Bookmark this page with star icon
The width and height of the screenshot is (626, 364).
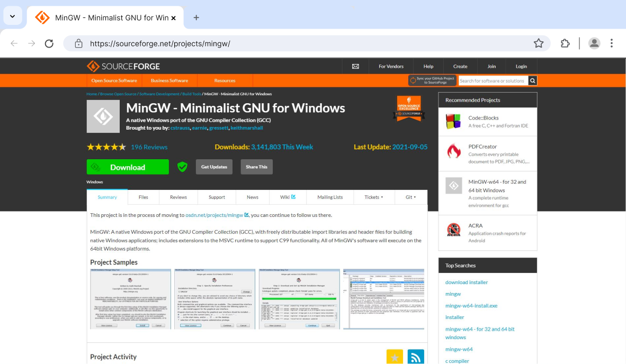[x=539, y=43]
